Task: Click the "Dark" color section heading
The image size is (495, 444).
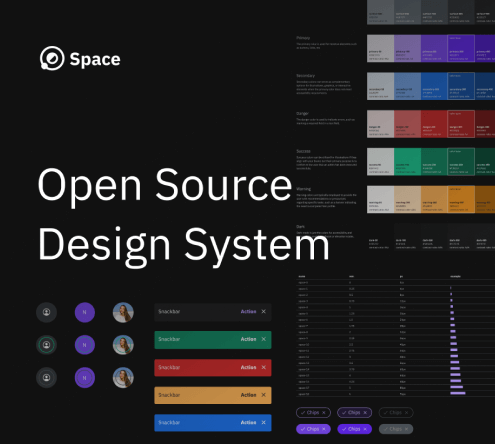Action: coord(300,227)
